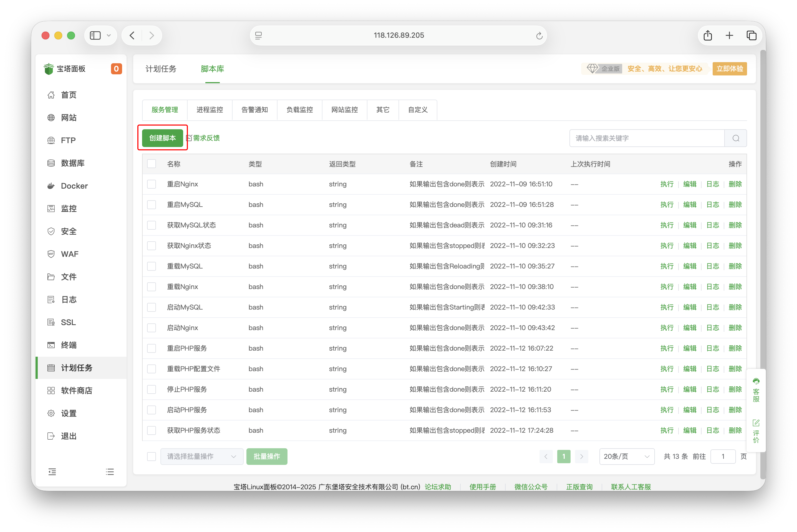
Task: Click the 创建脚本 button
Action: (162, 138)
